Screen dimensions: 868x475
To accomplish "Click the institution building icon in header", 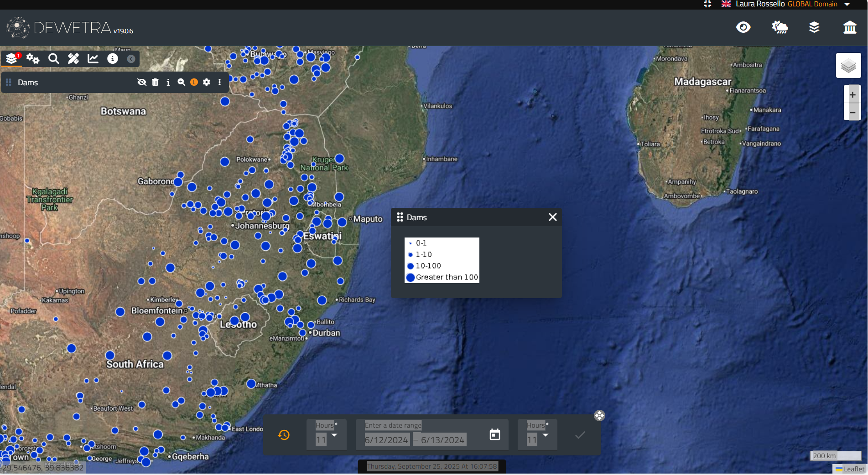I will coord(850,27).
